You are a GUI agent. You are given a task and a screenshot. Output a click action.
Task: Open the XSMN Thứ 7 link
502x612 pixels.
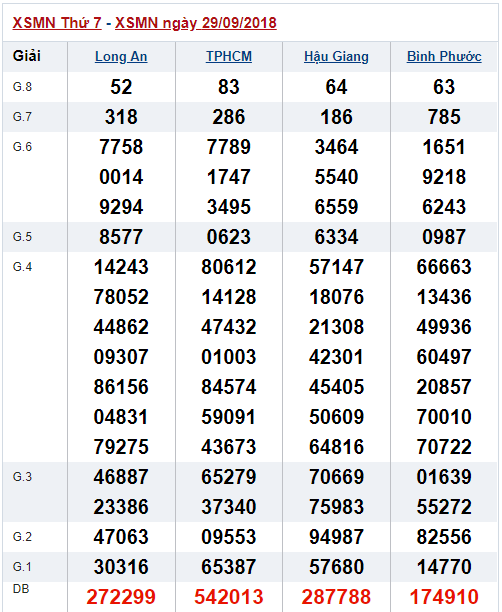click(x=57, y=23)
